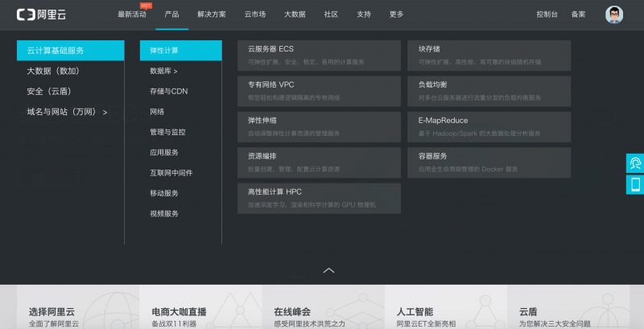Open the 控制台 link
The width and height of the screenshot is (644, 329).
click(547, 14)
